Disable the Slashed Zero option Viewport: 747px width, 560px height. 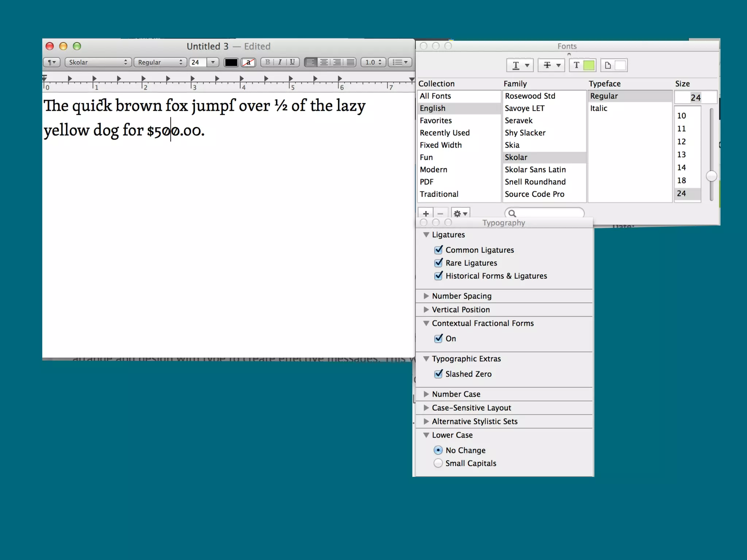coord(438,374)
